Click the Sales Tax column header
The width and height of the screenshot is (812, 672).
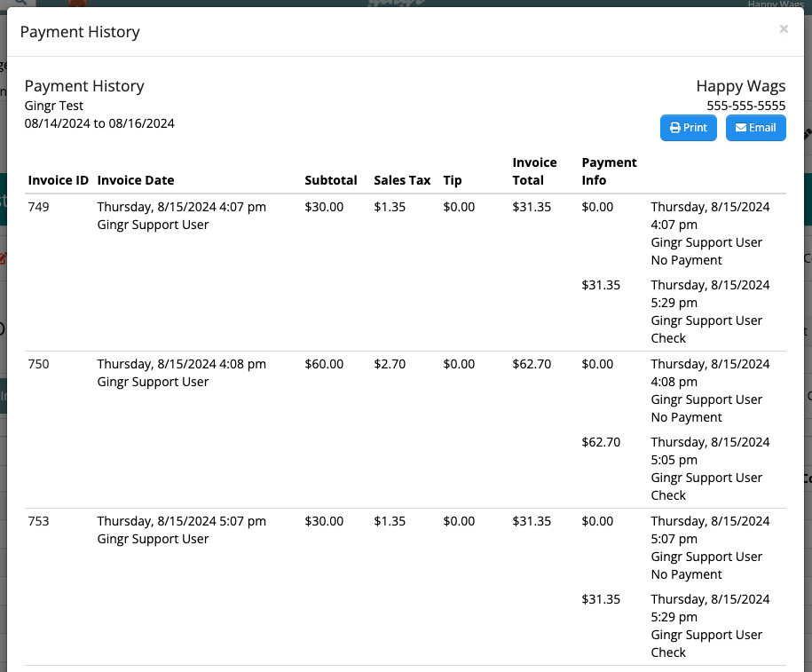402,180
